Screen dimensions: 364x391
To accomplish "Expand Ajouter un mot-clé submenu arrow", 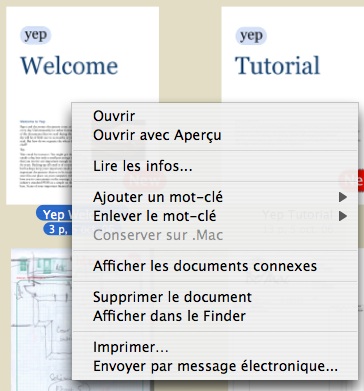I will click(343, 197).
